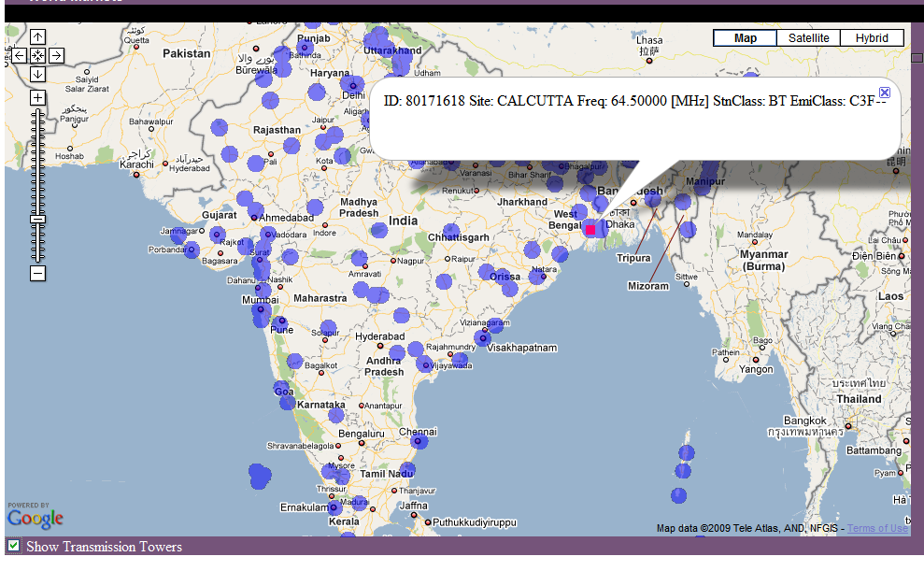Pan the map up with the arrow
Screen dimensions: 924x571
[x=37, y=37]
